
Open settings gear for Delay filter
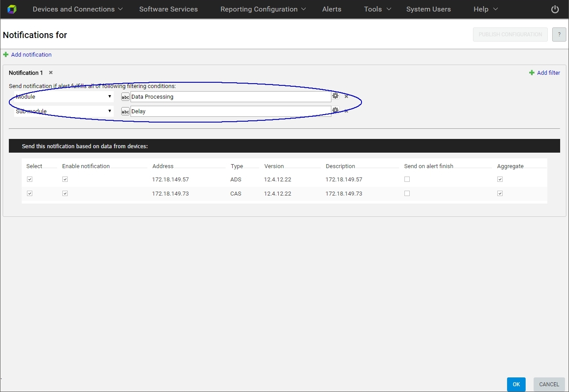335,111
